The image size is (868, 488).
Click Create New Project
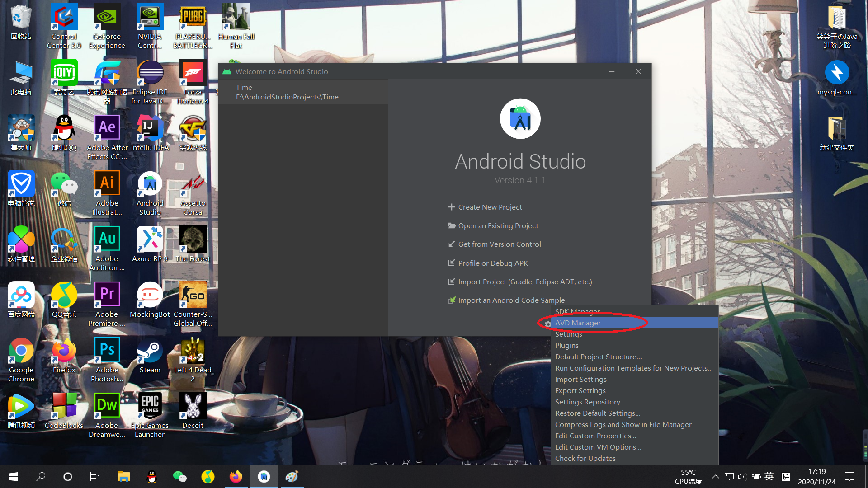pyautogui.click(x=490, y=207)
